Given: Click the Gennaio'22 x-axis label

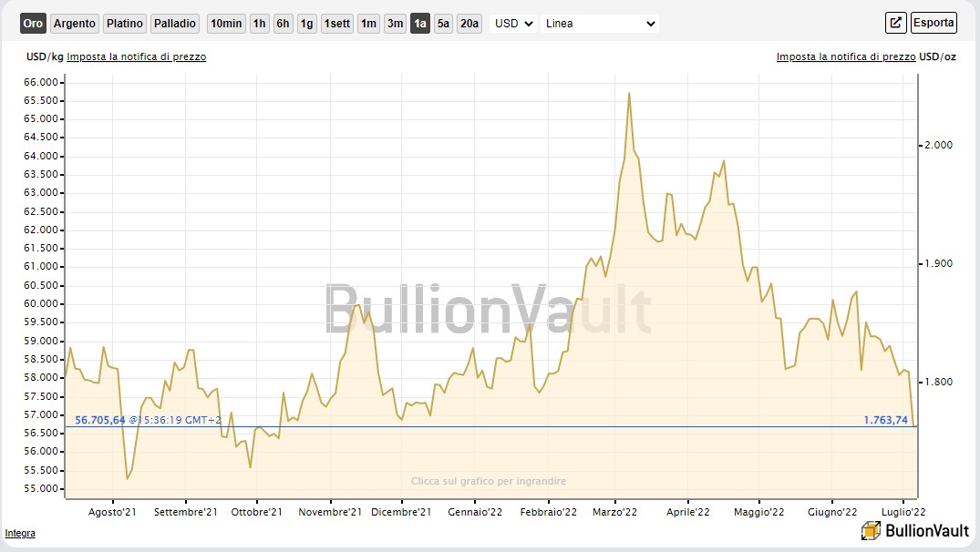Looking at the screenshot, I should point(475,512).
